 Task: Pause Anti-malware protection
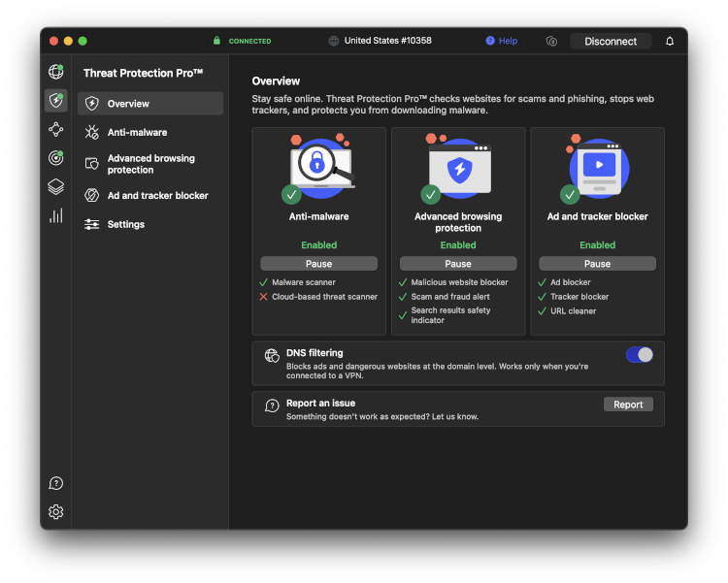319,264
